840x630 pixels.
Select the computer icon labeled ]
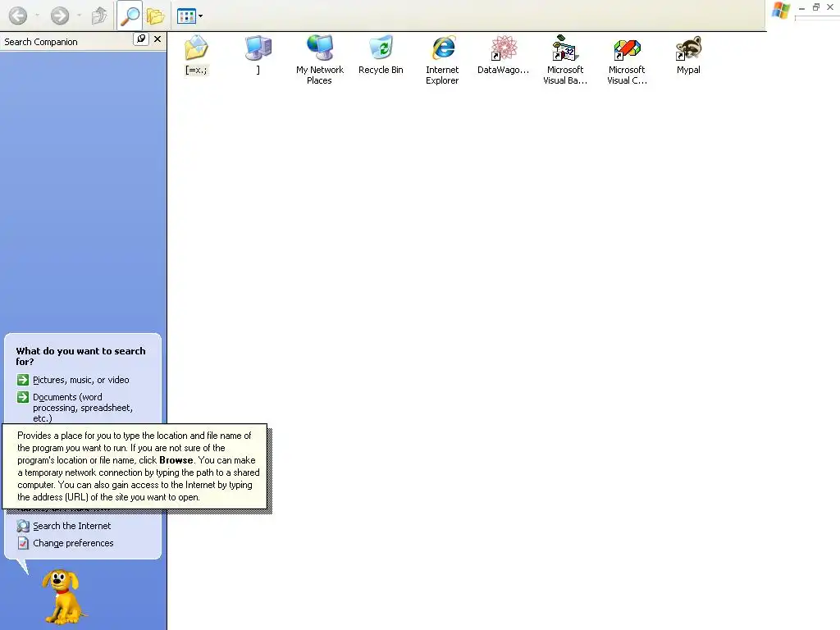258,55
